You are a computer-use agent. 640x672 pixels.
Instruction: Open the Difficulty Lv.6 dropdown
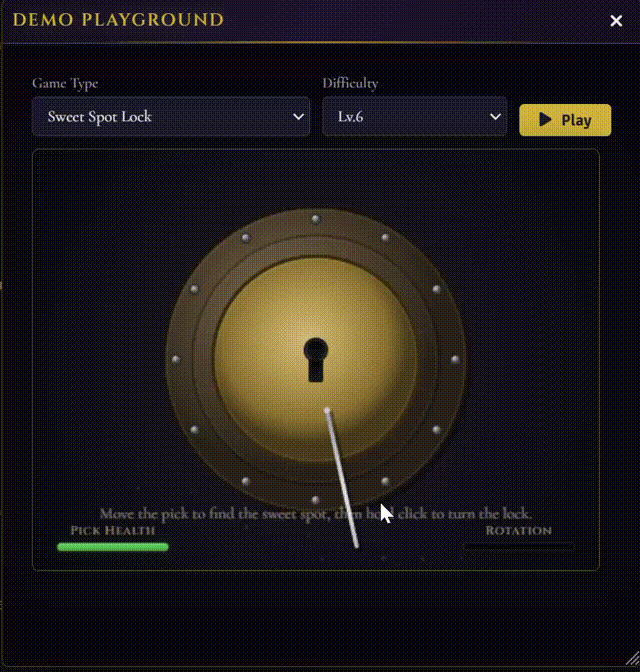tap(414, 116)
